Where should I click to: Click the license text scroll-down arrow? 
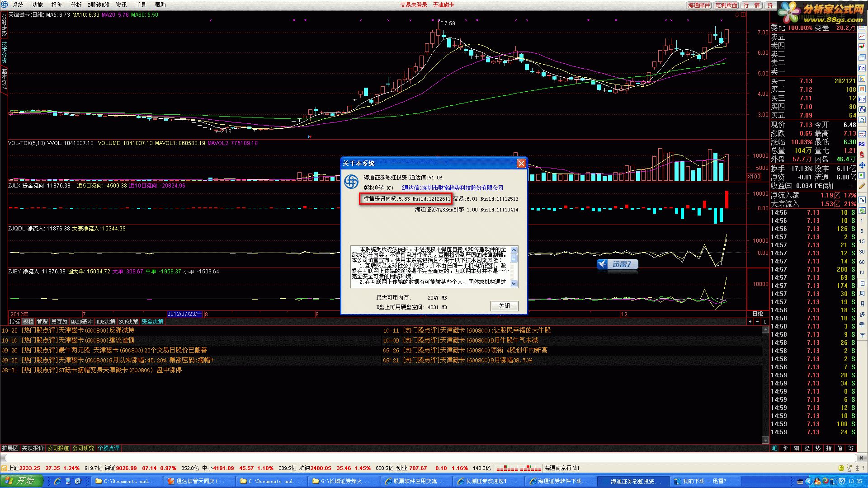pos(514,283)
